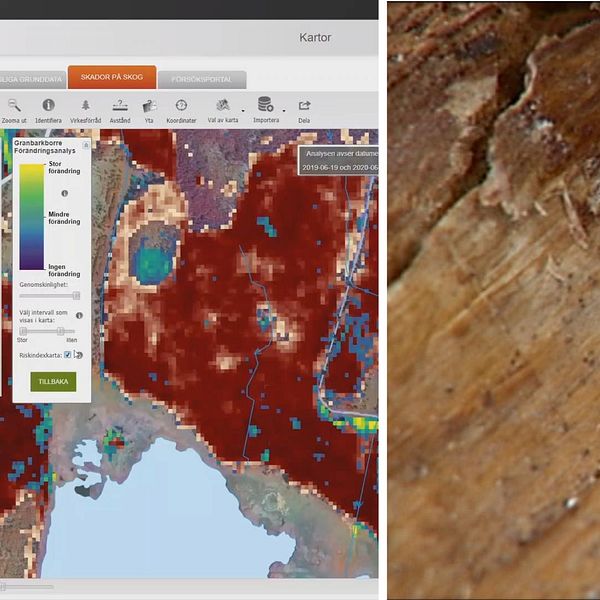600x600 pixels.
Task: Open the Dela share tool
Action: point(304,111)
